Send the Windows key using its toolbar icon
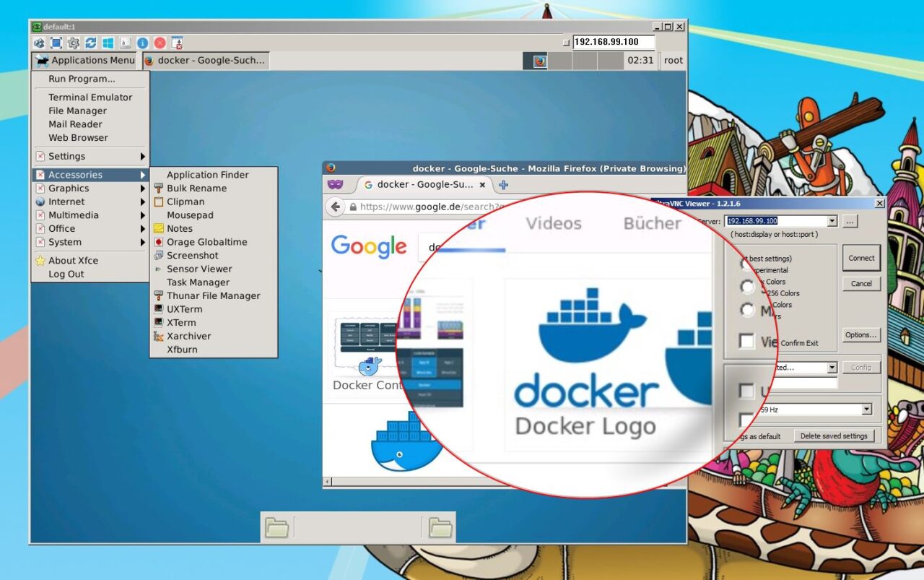 108,43
